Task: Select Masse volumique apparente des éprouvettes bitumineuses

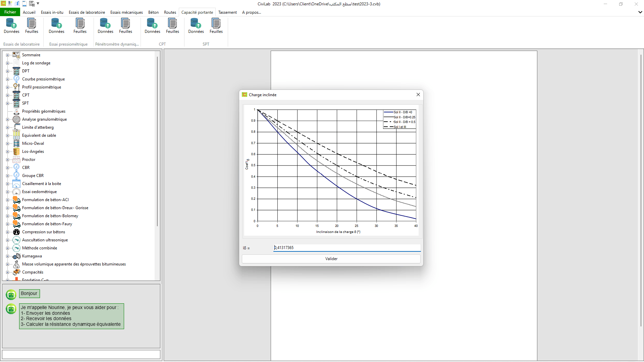Action: click(74, 264)
